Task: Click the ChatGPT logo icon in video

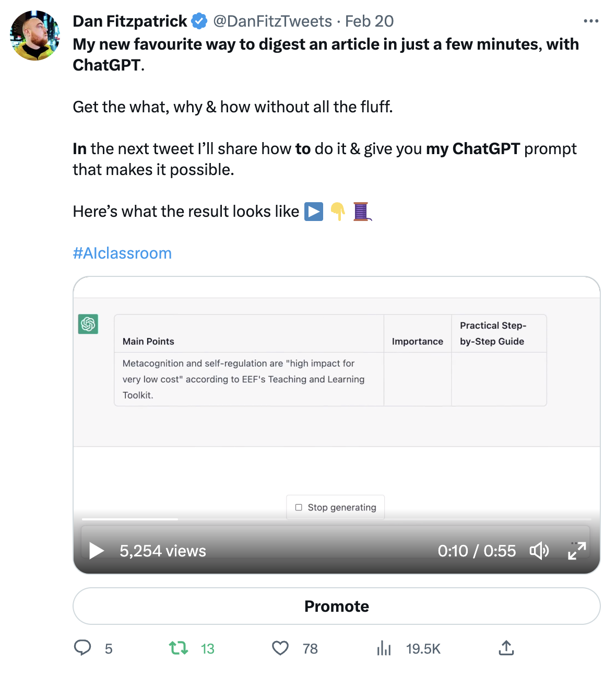Action: [88, 324]
